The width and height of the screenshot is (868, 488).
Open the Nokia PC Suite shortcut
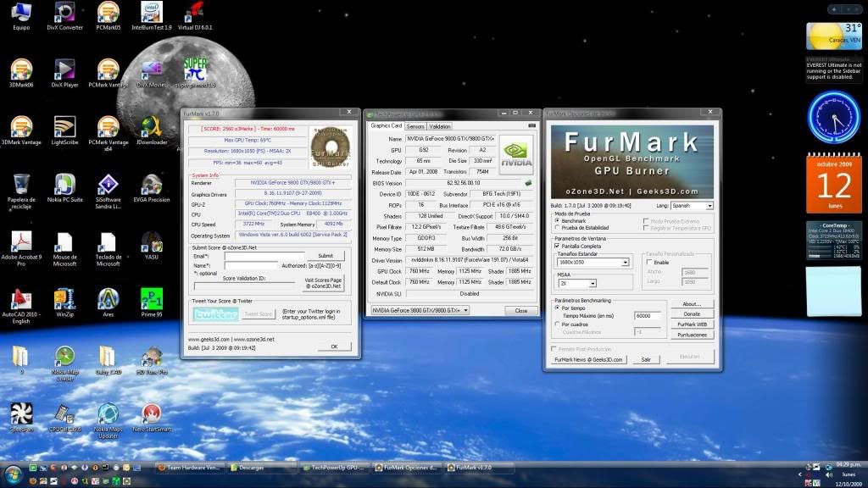coord(64,189)
